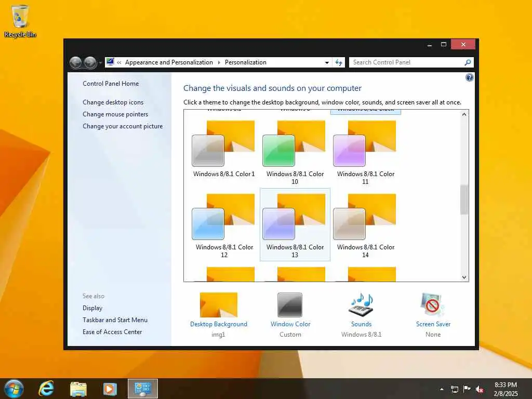Click Control Panel taskbar button
The height and width of the screenshot is (399, 532).
point(143,389)
